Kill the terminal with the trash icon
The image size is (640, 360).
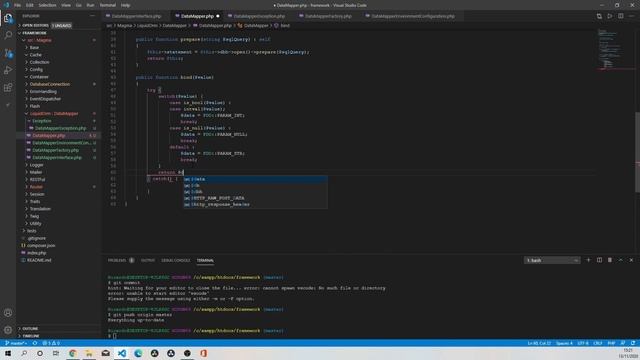[610, 260]
